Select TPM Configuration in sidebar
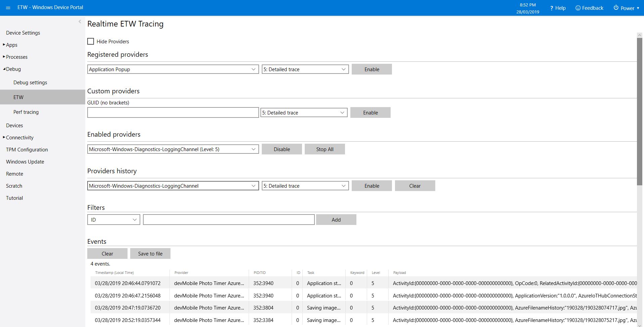 point(27,149)
